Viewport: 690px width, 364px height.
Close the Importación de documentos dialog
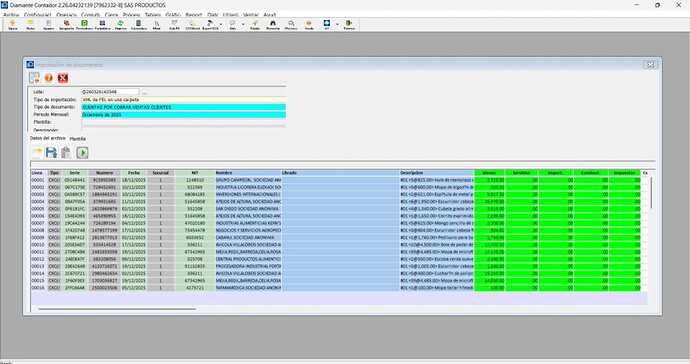coord(650,65)
